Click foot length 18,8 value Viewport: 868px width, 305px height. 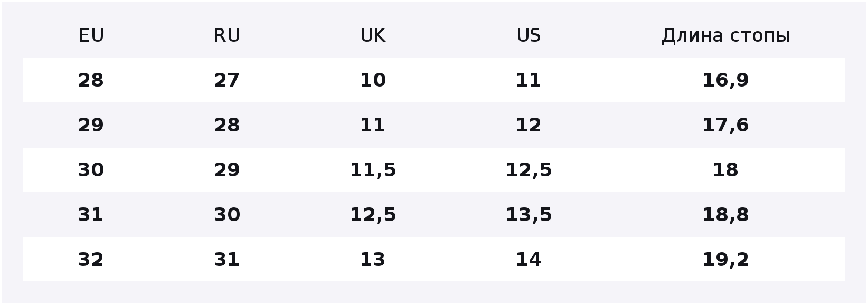(725, 215)
